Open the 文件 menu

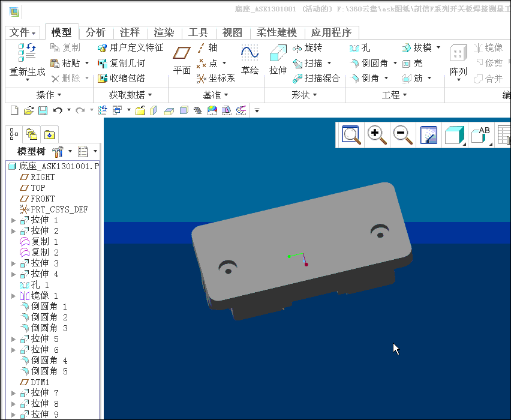pos(22,32)
